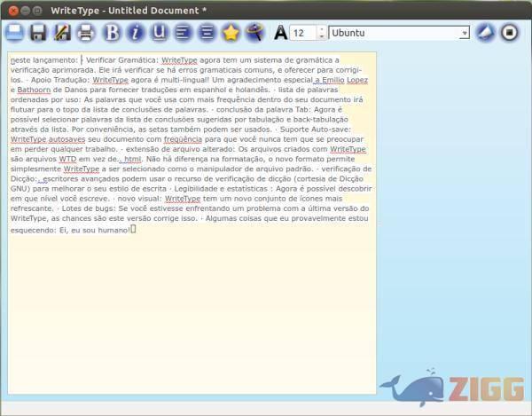Click the font size field showing 12
The width and height of the screenshot is (532, 416).
pos(301,33)
